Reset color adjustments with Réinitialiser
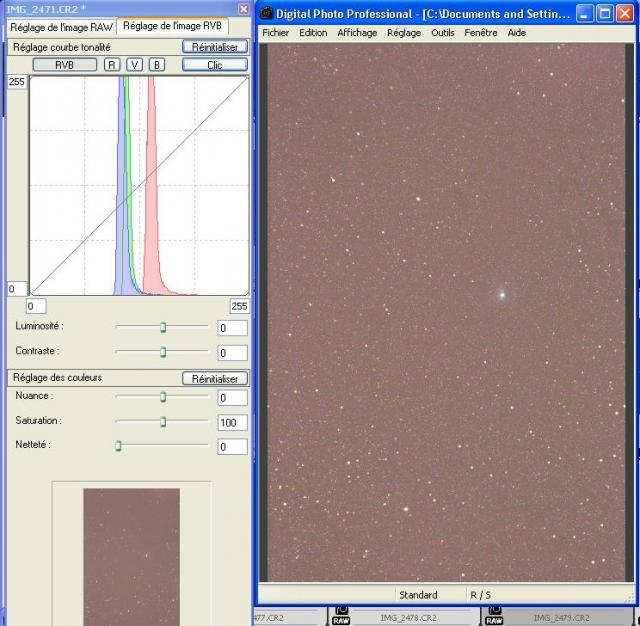 click(x=215, y=379)
